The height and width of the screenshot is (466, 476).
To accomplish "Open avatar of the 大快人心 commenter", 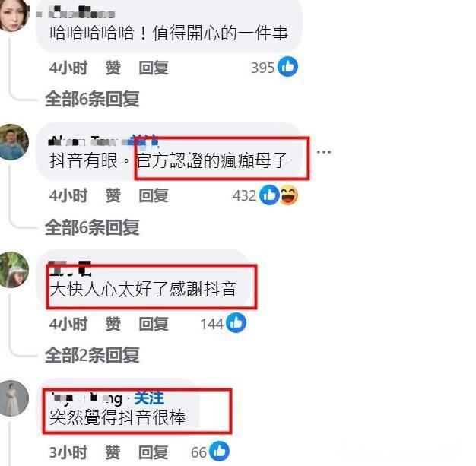I will coord(14,270).
